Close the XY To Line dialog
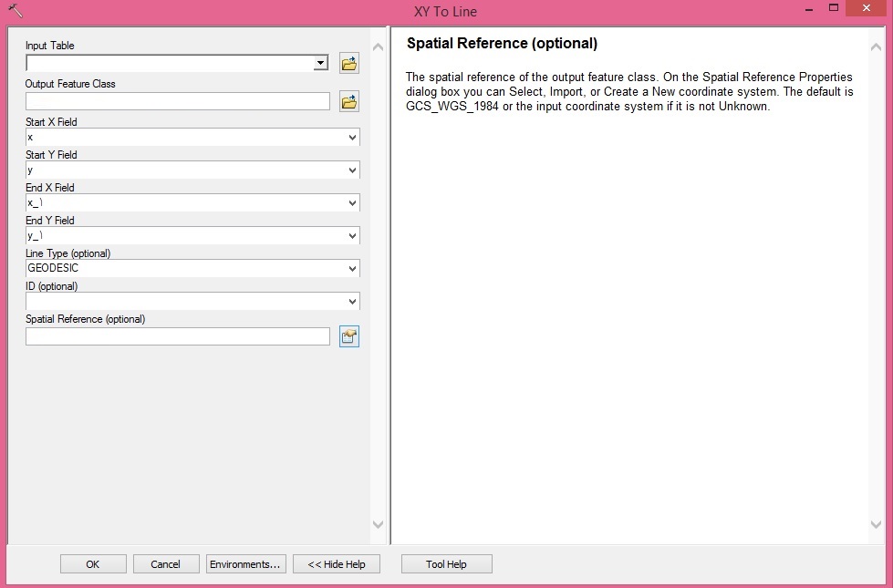 click(x=867, y=8)
